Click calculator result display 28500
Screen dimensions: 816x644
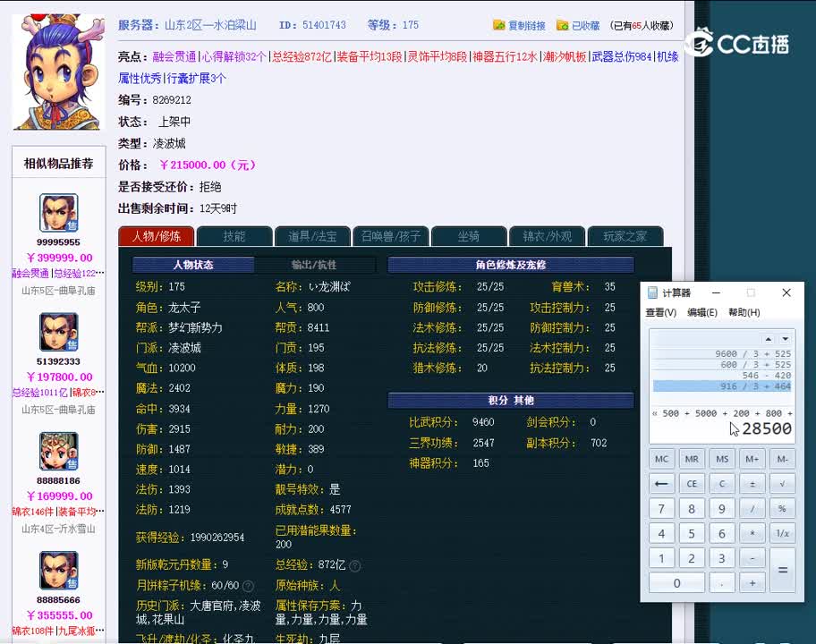coord(767,428)
